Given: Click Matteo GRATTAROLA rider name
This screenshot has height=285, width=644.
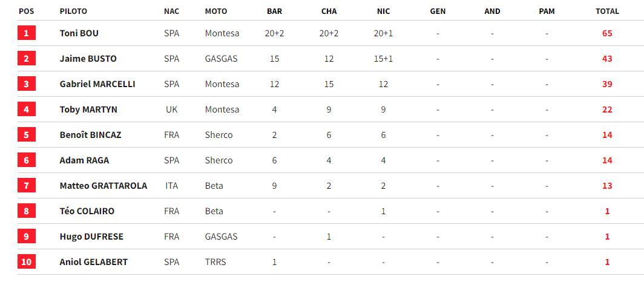Looking at the screenshot, I should tap(103, 186).
